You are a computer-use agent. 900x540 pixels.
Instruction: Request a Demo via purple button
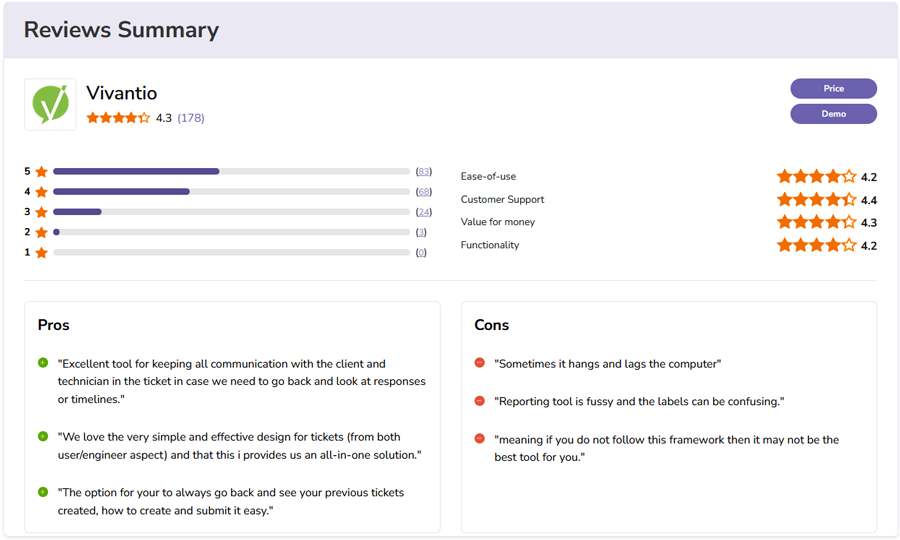pos(833,114)
